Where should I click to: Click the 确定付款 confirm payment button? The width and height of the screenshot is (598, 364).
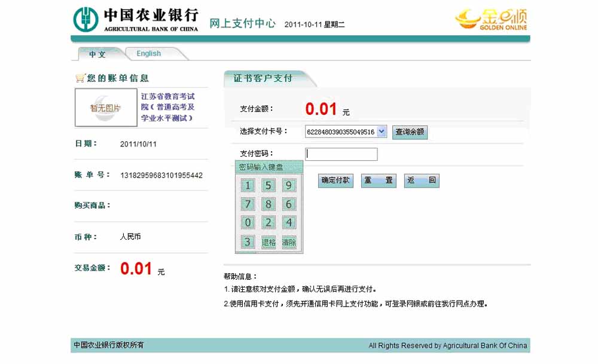pos(335,181)
